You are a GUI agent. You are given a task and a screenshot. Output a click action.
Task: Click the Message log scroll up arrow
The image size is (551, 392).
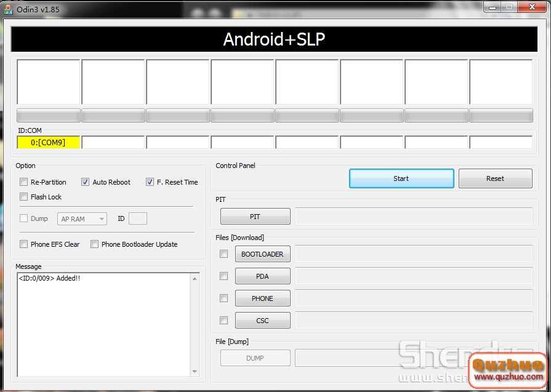coord(195,279)
